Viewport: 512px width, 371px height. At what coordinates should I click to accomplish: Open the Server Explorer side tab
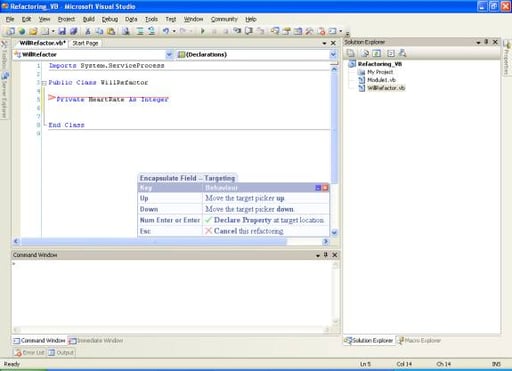[4, 95]
